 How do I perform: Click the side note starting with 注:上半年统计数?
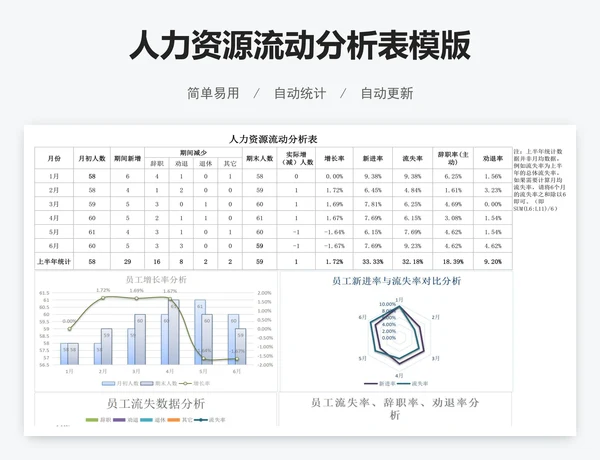[x=540, y=180]
